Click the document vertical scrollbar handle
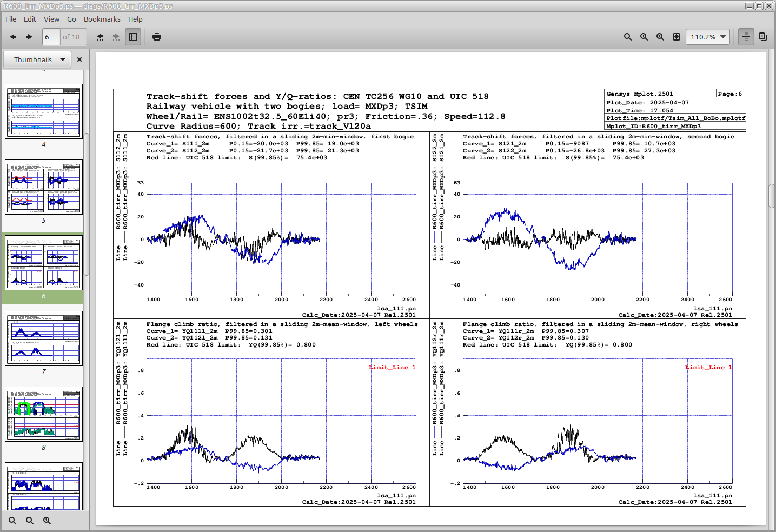 [x=772, y=196]
